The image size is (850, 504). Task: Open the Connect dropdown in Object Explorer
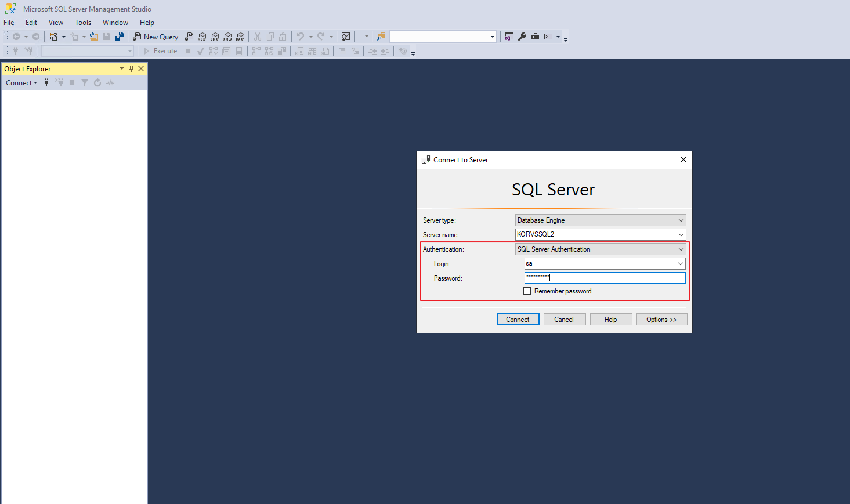[21, 82]
